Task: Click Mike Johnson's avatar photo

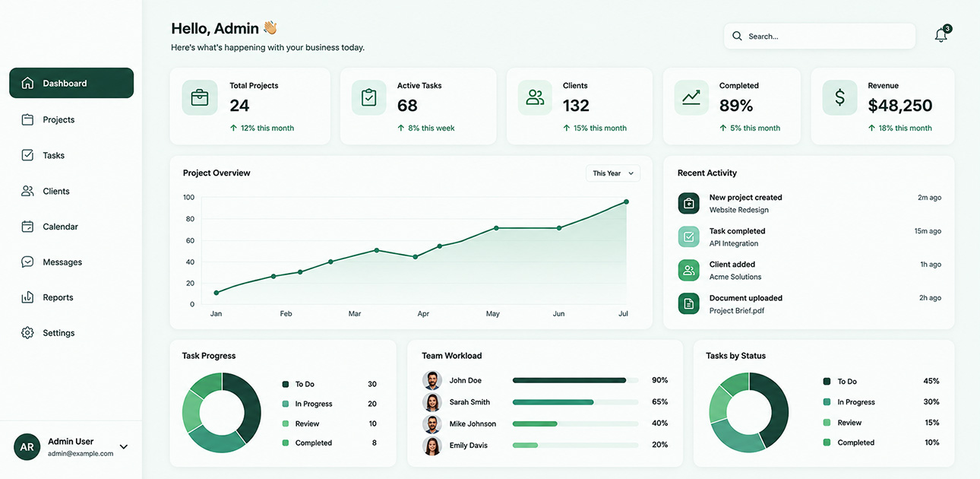Action: (x=432, y=423)
